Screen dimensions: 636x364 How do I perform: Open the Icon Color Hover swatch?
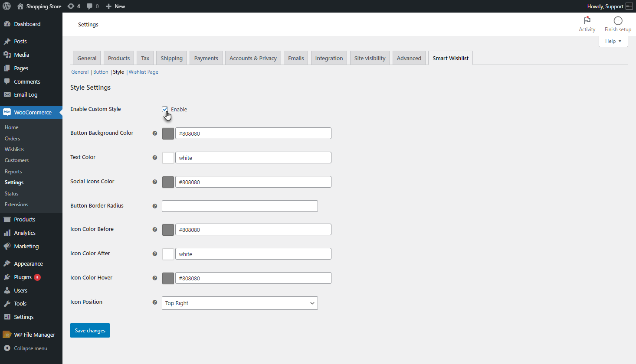(168, 278)
